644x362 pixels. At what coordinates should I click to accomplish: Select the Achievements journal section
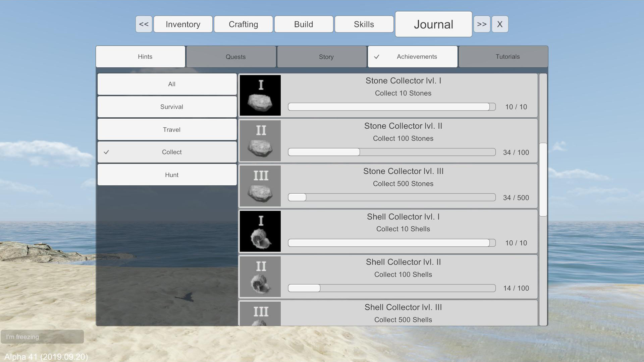click(413, 57)
